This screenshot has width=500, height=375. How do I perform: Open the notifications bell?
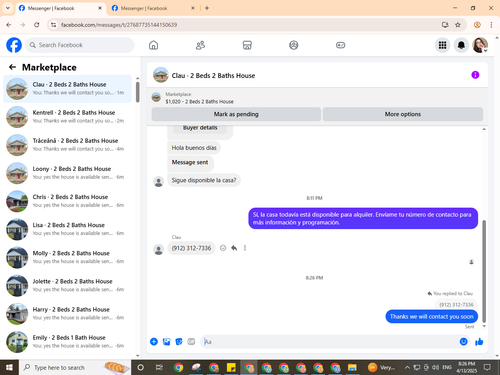[461, 45]
